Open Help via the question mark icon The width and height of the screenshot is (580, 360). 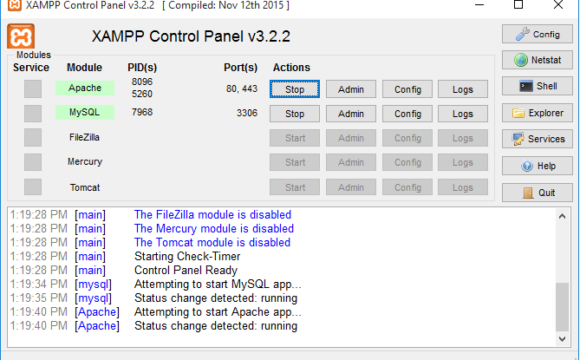click(537, 166)
